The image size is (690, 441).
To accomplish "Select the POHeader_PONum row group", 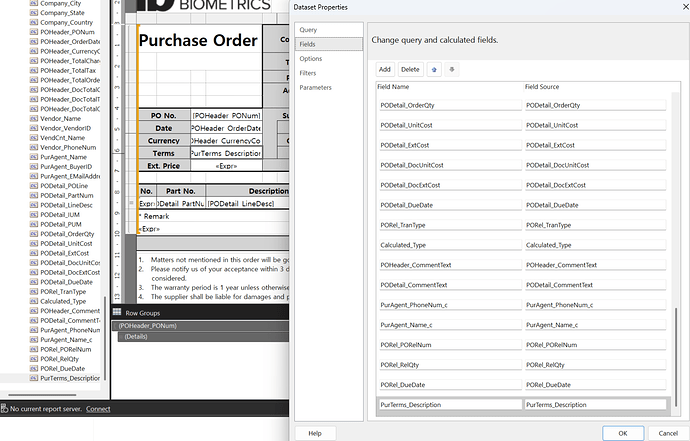I will pyautogui.click(x=148, y=326).
